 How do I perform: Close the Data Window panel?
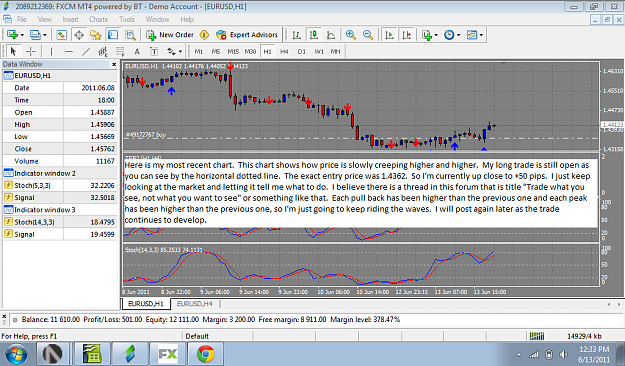[x=114, y=64]
